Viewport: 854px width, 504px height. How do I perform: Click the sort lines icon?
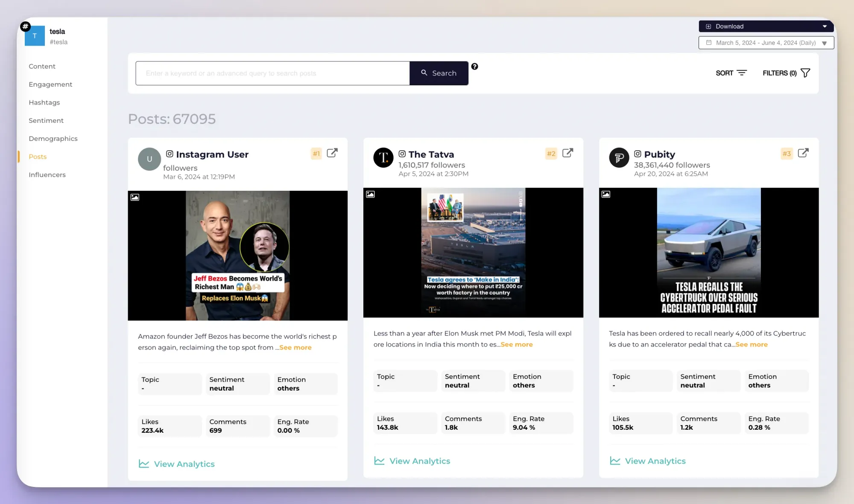click(742, 73)
